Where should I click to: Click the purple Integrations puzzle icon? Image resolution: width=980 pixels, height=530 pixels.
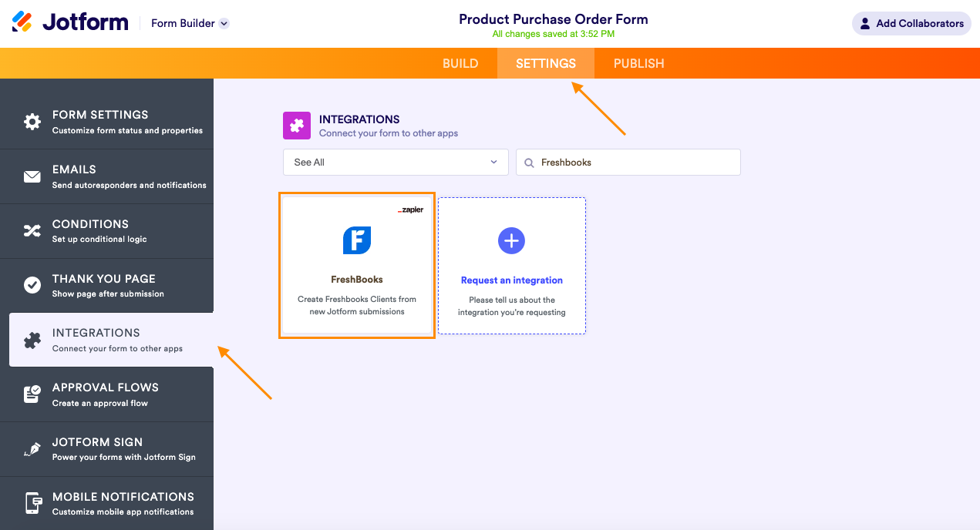tap(297, 126)
